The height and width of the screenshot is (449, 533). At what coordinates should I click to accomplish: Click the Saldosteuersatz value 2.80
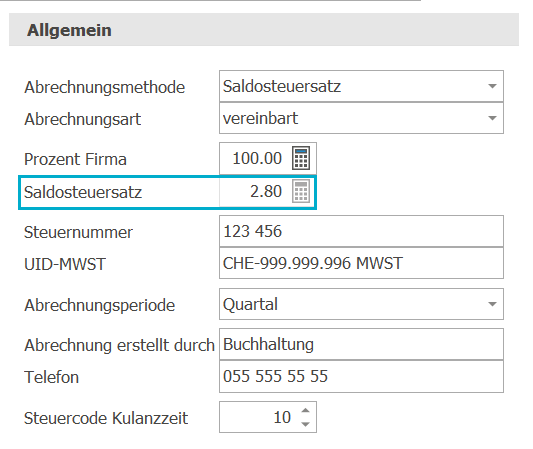[266, 191]
